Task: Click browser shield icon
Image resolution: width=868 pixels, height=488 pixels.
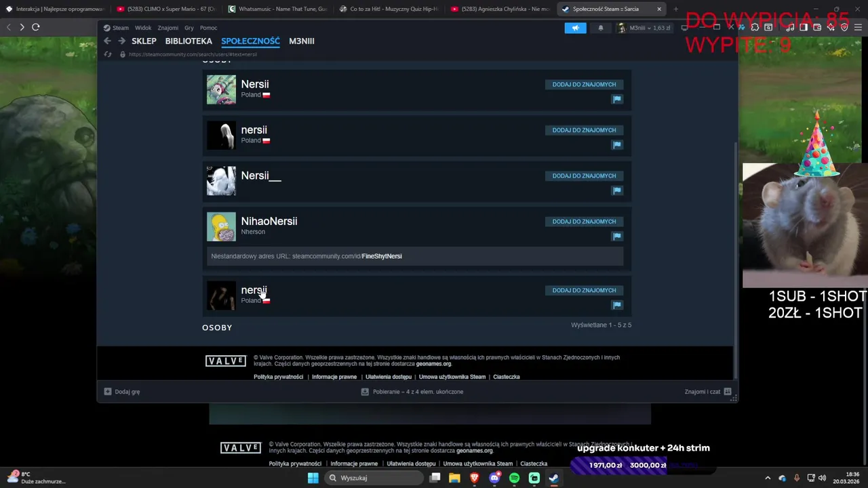Action: (844, 27)
